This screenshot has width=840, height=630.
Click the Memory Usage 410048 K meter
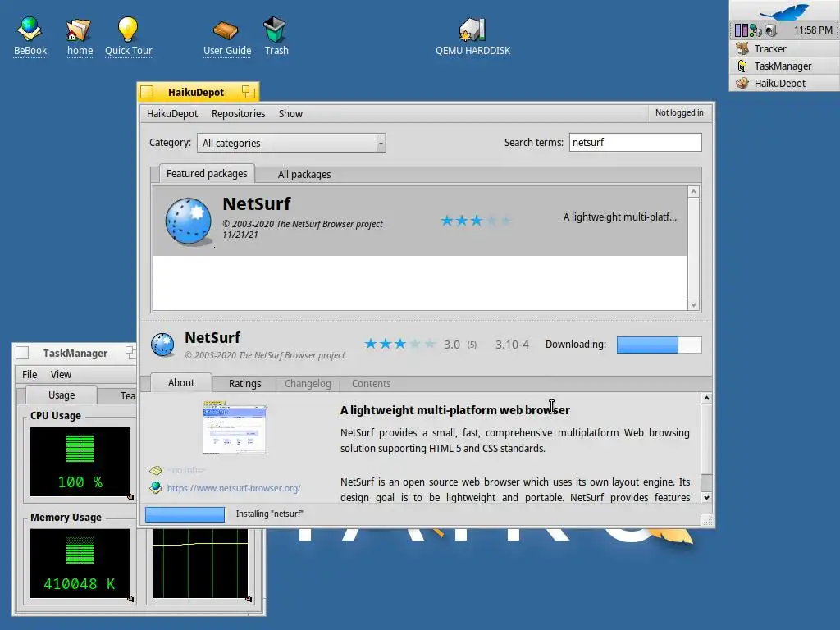tap(80, 563)
